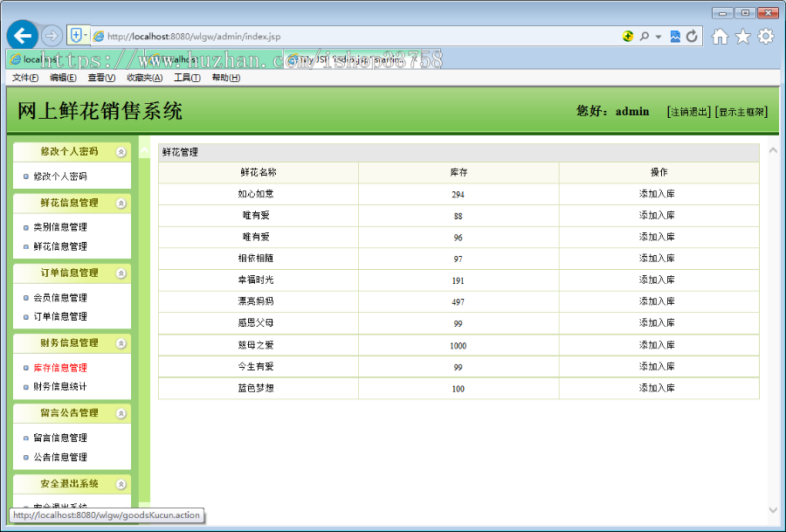The width and height of the screenshot is (786, 532).
Task: Click the search magnifier in the address bar
Action: point(645,36)
